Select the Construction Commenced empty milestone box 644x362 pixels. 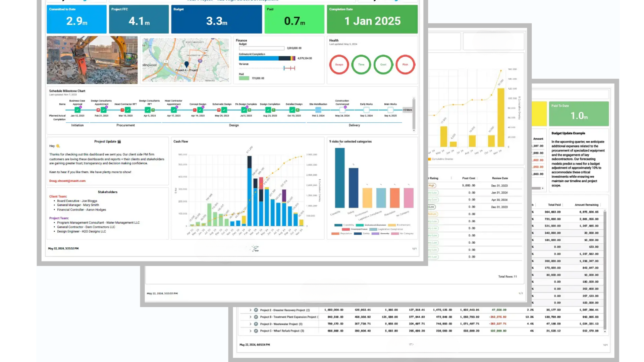coord(342,110)
